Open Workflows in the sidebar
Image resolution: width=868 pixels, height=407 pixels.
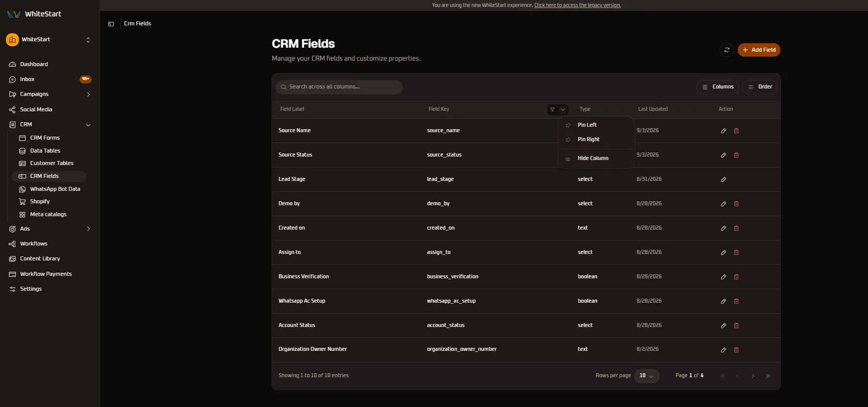pyautogui.click(x=50, y=244)
